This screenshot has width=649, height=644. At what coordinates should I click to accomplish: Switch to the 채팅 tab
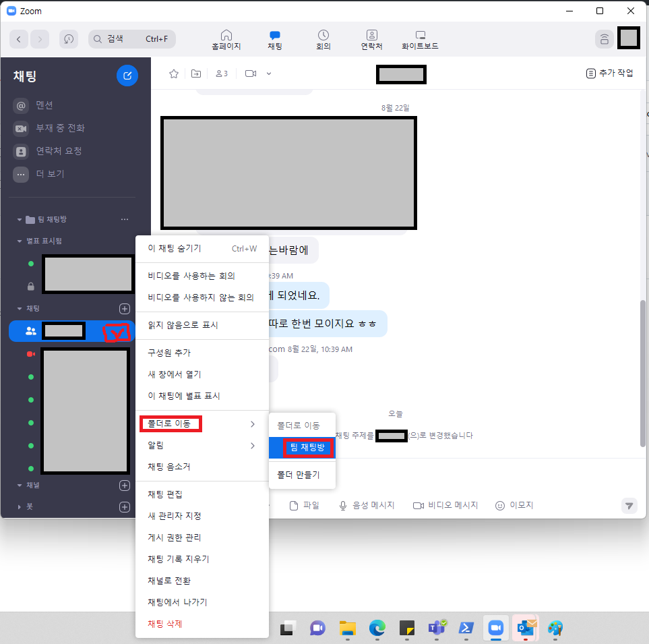coord(275,40)
